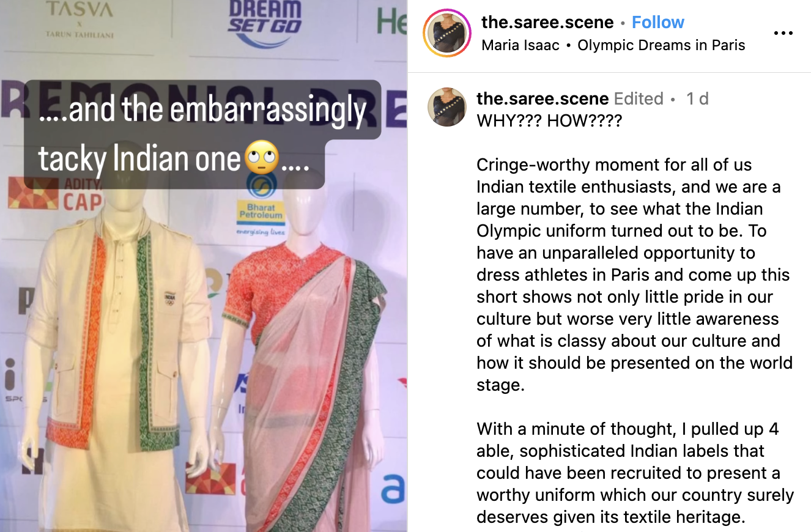The width and height of the screenshot is (811, 532).
Task: Click the small avatar beside the caption
Action: [447, 106]
